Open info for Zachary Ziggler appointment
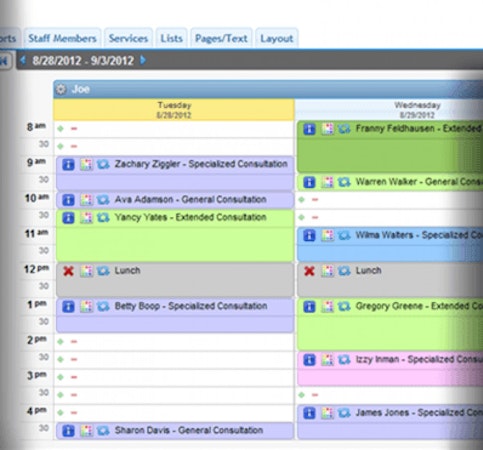This screenshot has height=450, width=483. coord(68,164)
